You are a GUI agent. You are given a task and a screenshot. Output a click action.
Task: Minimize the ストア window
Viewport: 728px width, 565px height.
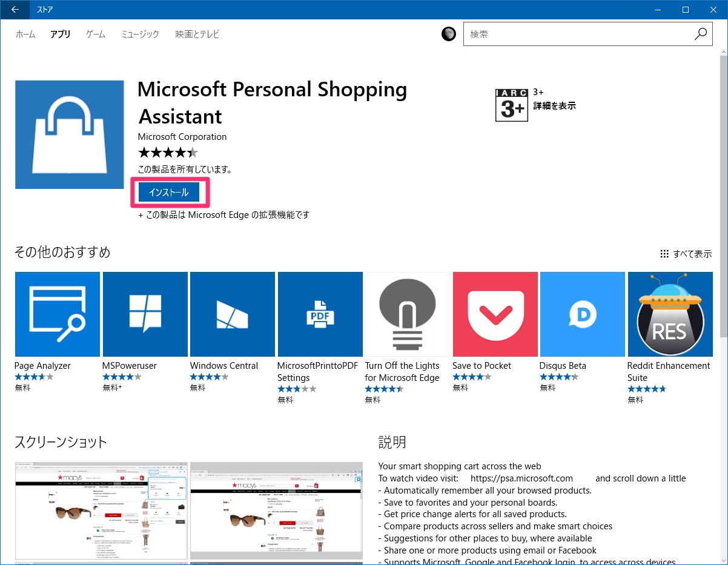point(658,10)
